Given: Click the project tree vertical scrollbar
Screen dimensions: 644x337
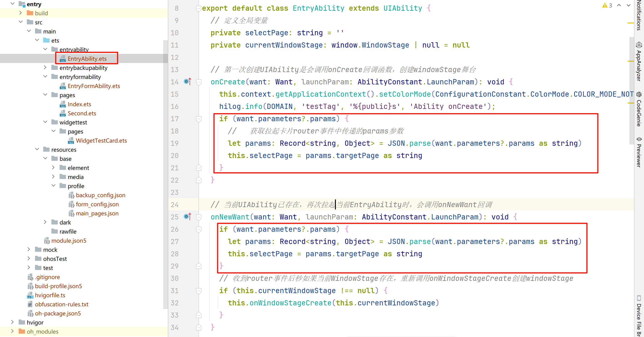Looking at the screenshot, I should pos(165,175).
